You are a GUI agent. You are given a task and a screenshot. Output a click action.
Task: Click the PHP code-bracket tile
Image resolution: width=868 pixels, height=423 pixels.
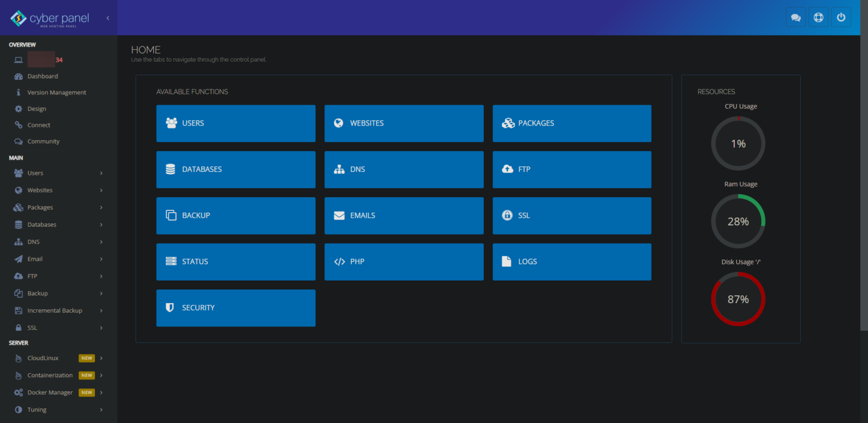pos(403,261)
